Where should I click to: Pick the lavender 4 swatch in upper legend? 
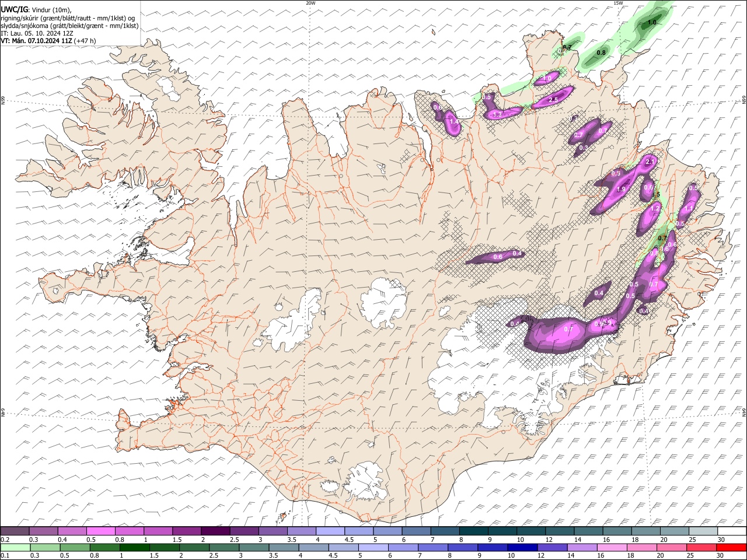(x=330, y=531)
